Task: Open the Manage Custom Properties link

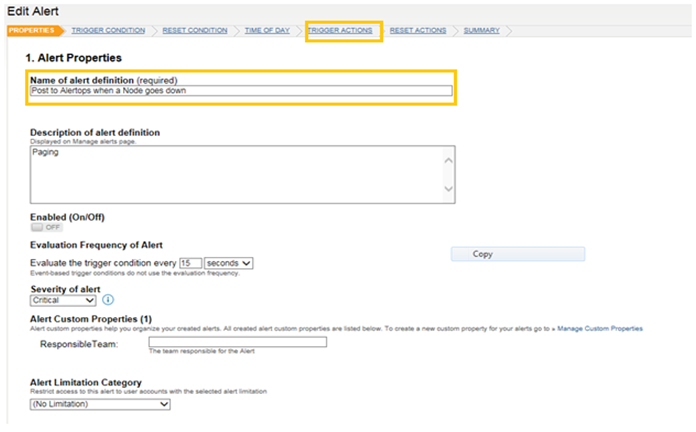Action: 599,328
